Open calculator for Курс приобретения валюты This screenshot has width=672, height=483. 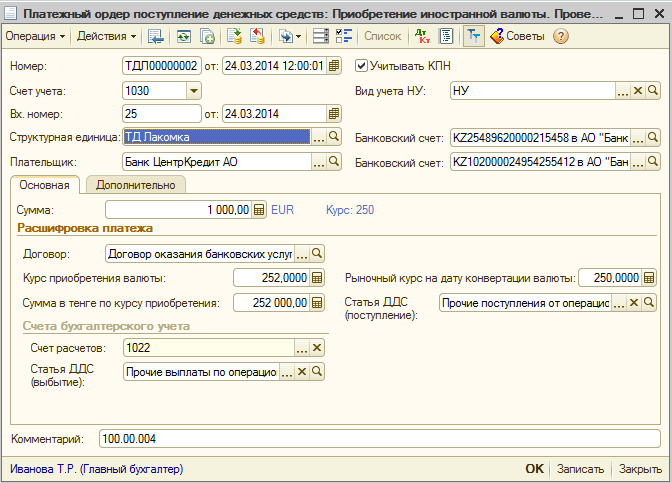coord(318,278)
